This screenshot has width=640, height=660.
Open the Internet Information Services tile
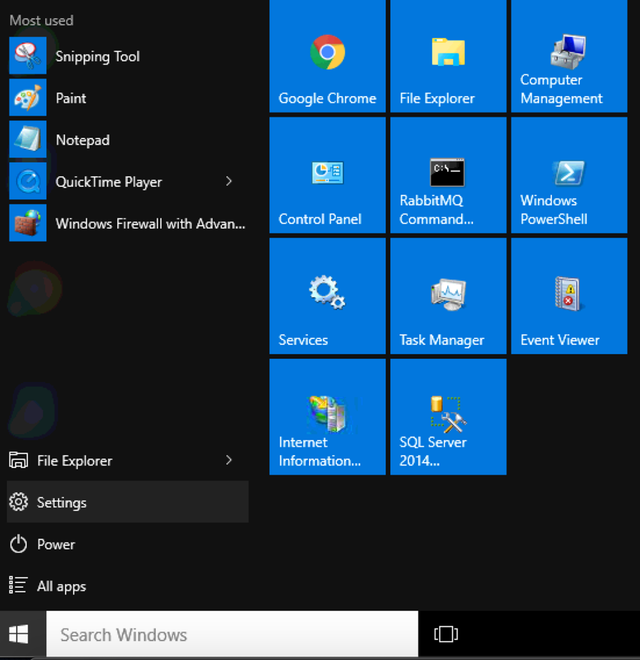pyautogui.click(x=327, y=417)
